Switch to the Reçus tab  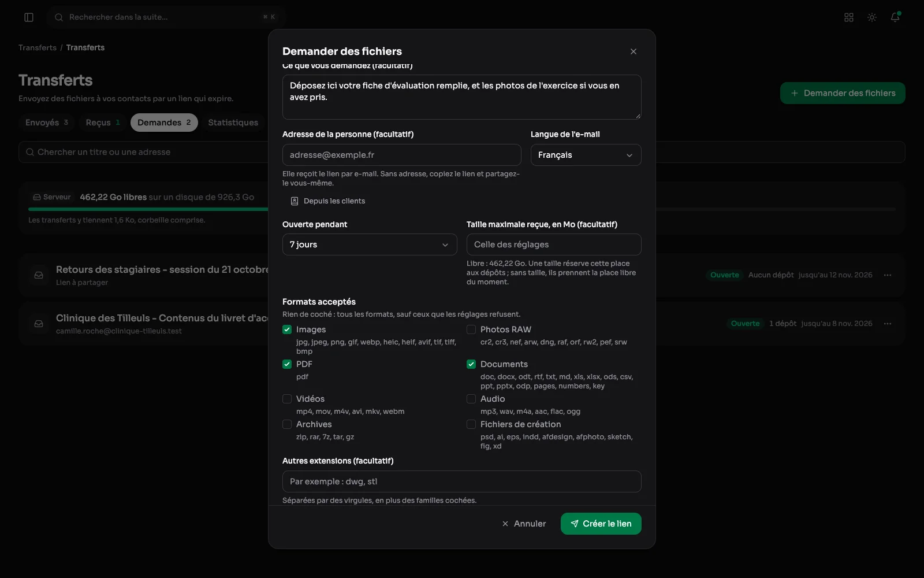(x=103, y=123)
